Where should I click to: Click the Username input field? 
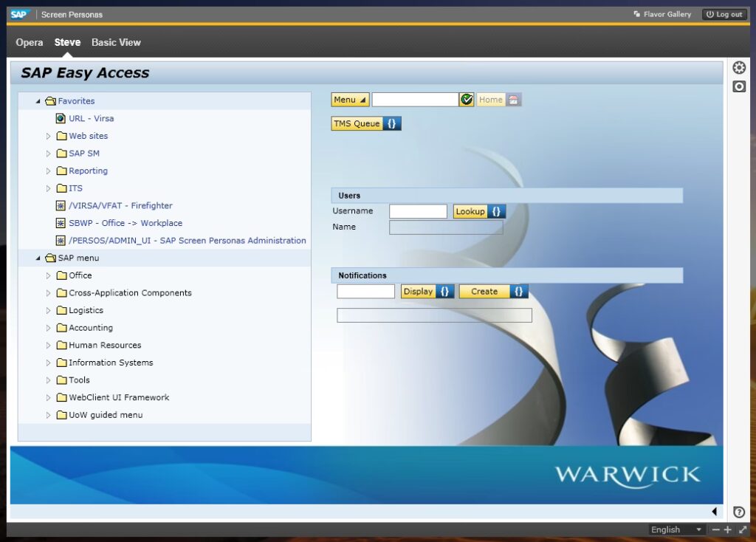point(418,212)
